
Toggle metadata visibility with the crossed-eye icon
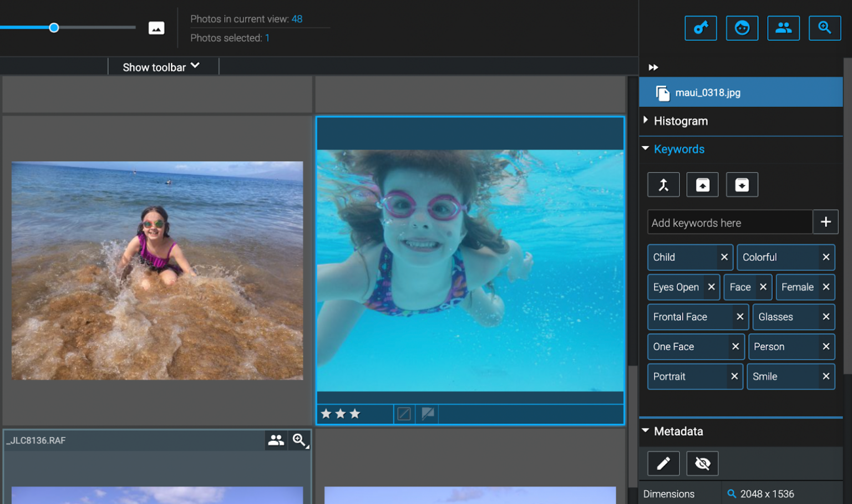pos(702,464)
